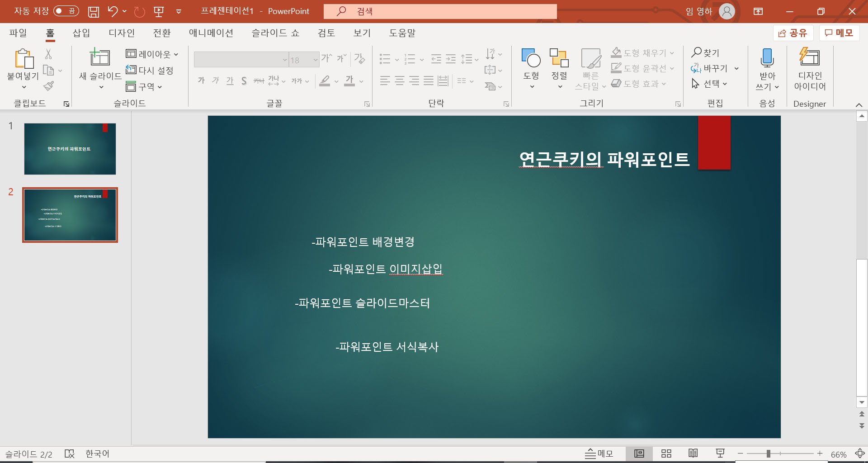Click the search (검색) box
Image resolution: width=868 pixels, height=463 pixels.
(440, 11)
